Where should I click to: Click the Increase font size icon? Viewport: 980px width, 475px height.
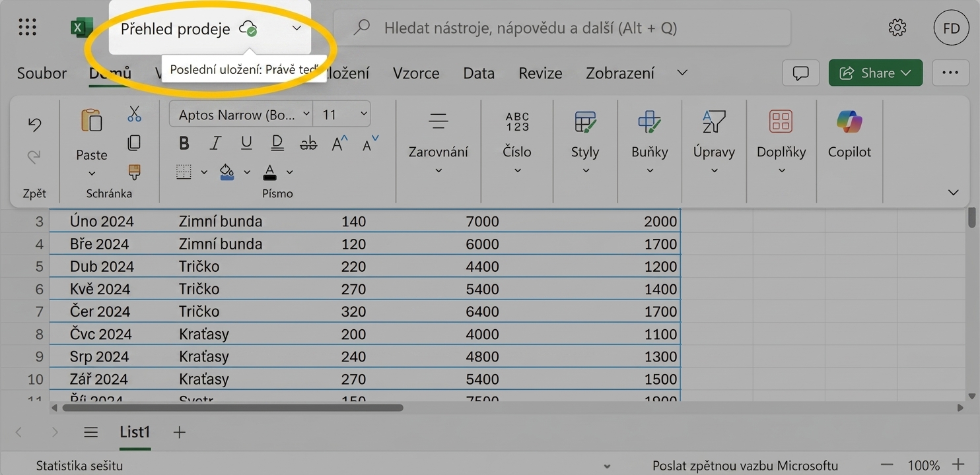339,142
